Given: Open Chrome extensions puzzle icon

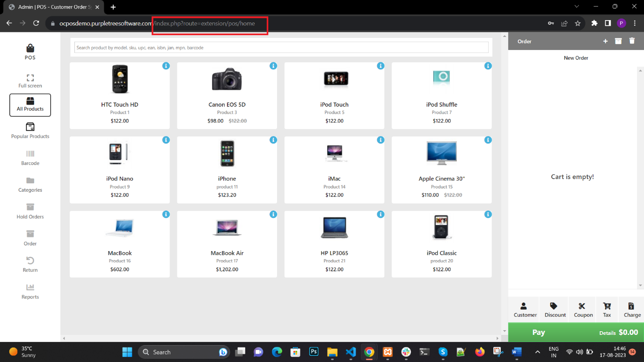Looking at the screenshot, I should 594,23.
